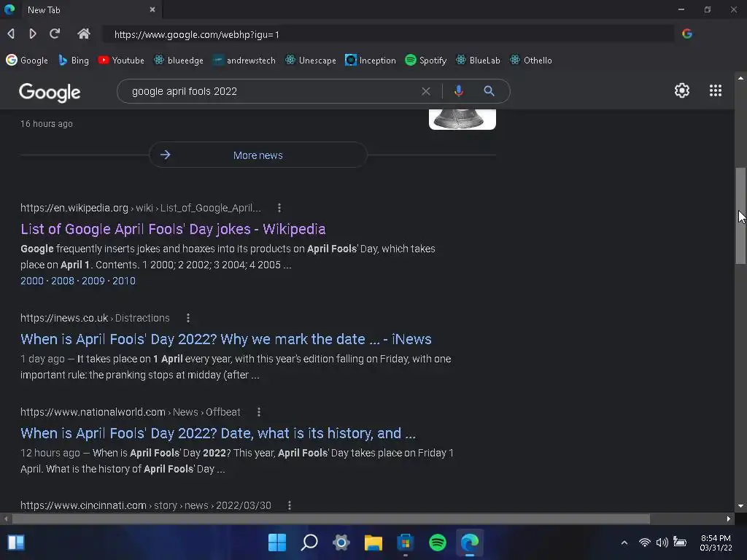This screenshot has width=747, height=560.
Task: Click the https://inews.co.uk Distractions breadcrumb
Action: click(95, 318)
